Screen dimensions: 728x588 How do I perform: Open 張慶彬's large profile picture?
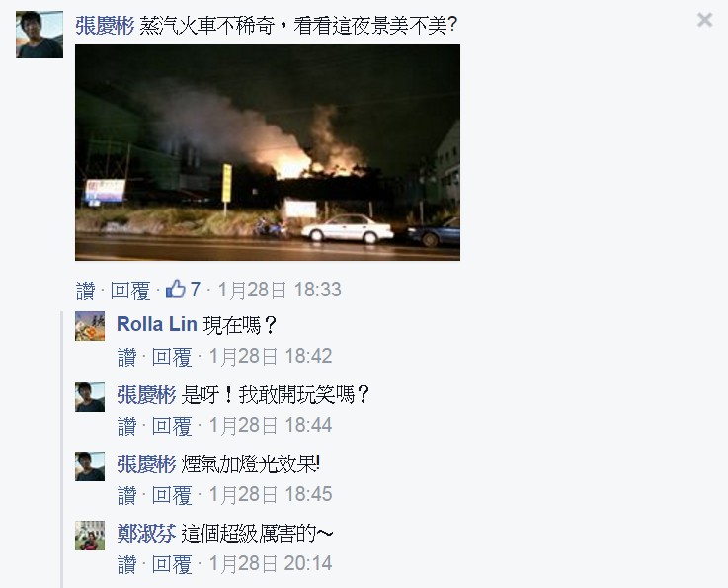40,35
